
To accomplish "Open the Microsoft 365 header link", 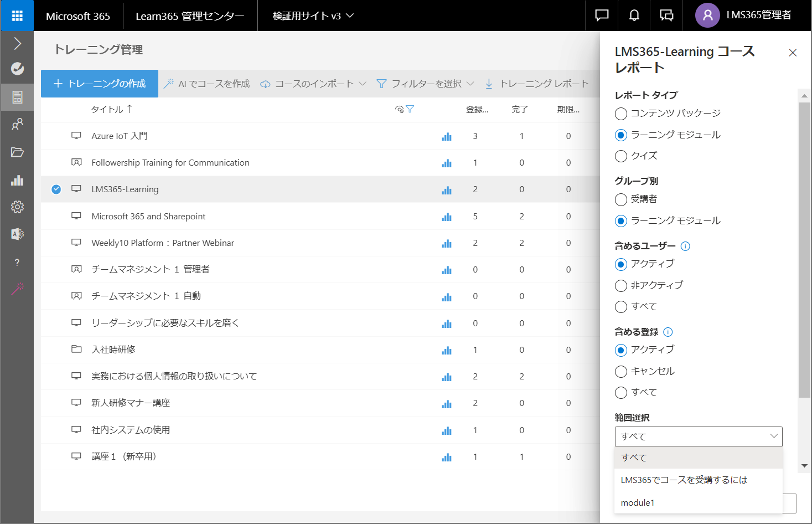I will pyautogui.click(x=78, y=16).
